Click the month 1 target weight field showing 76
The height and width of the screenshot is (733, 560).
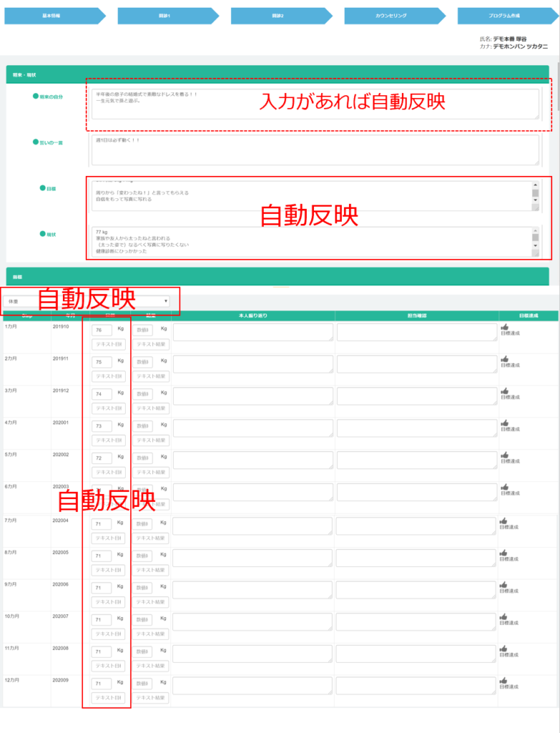tap(102, 331)
